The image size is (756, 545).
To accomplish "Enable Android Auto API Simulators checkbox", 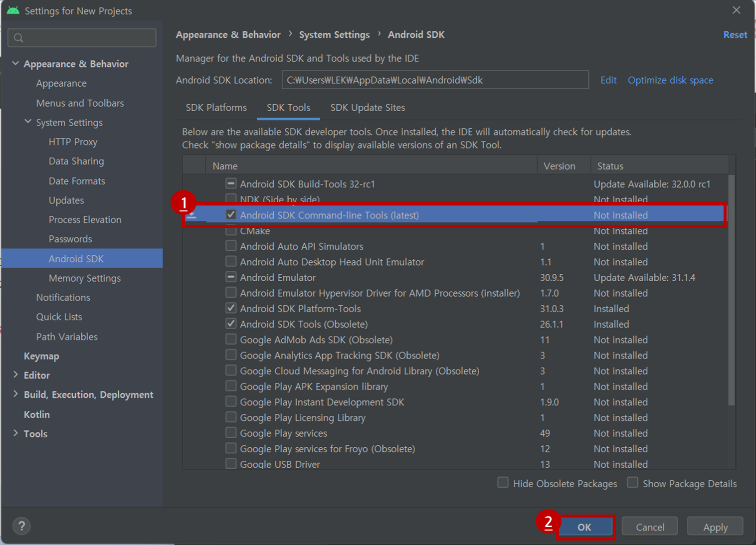I will coord(231,246).
